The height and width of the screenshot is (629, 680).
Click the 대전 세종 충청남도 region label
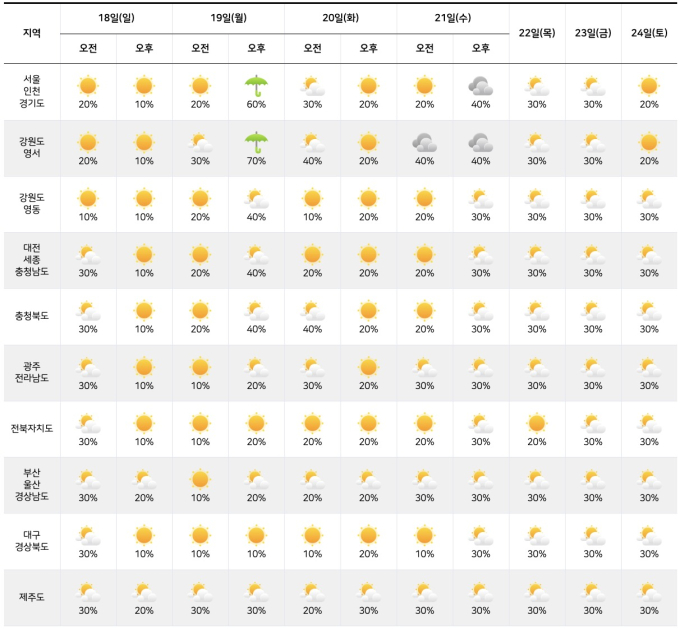[x=32, y=260]
